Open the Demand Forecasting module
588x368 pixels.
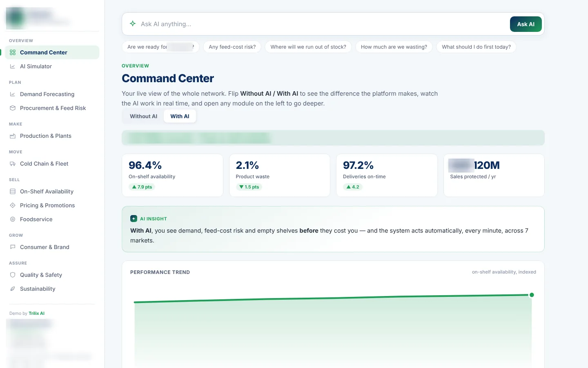[x=52, y=94]
